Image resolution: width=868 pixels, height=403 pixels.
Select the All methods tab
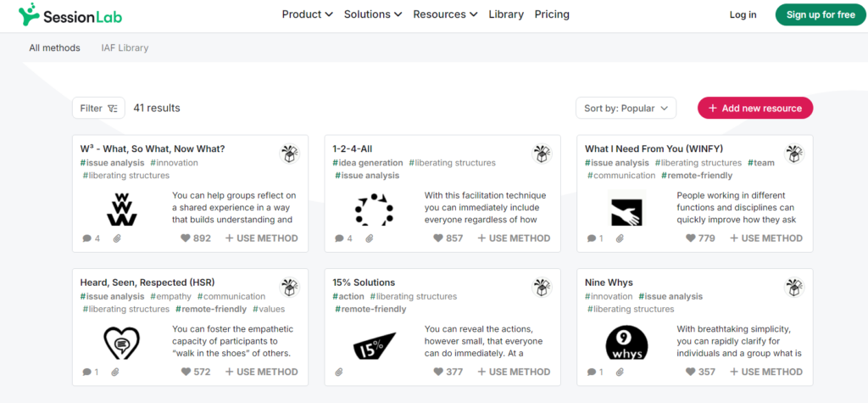tap(55, 48)
